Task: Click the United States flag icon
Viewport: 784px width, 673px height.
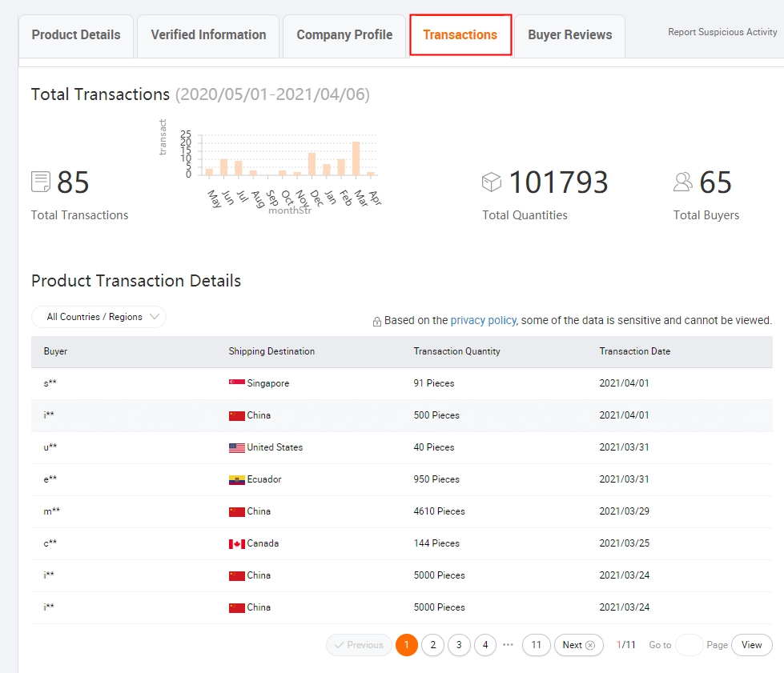Action: pos(237,447)
